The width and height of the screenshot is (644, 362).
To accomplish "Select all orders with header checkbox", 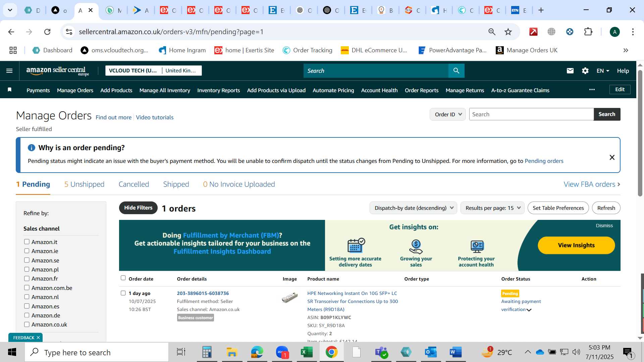I will coord(123,278).
